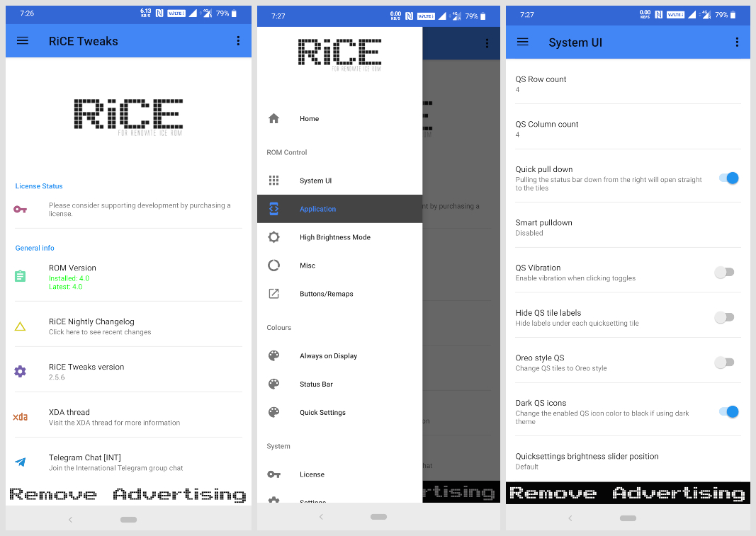This screenshot has height=536, width=756.
Task: Tap RiCE Tweaks version 2.5.6 entry
Action: [128, 372]
